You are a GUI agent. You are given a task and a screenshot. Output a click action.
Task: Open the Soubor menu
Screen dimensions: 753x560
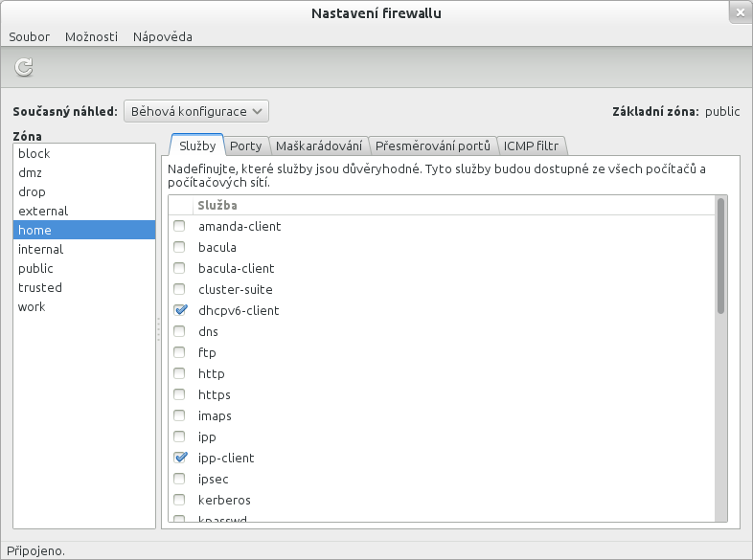click(x=29, y=36)
